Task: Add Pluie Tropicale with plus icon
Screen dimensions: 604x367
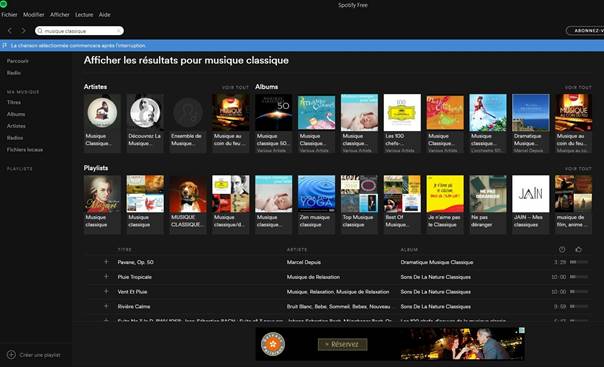Action: tap(106, 277)
